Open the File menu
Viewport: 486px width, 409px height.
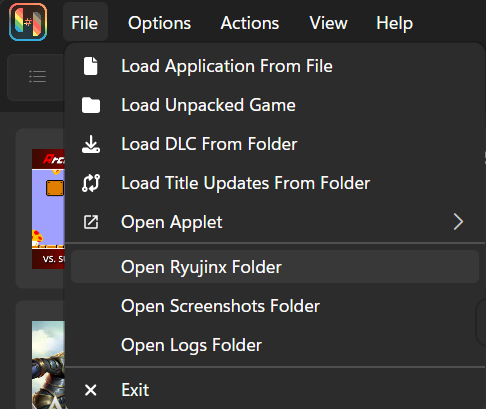pos(85,23)
